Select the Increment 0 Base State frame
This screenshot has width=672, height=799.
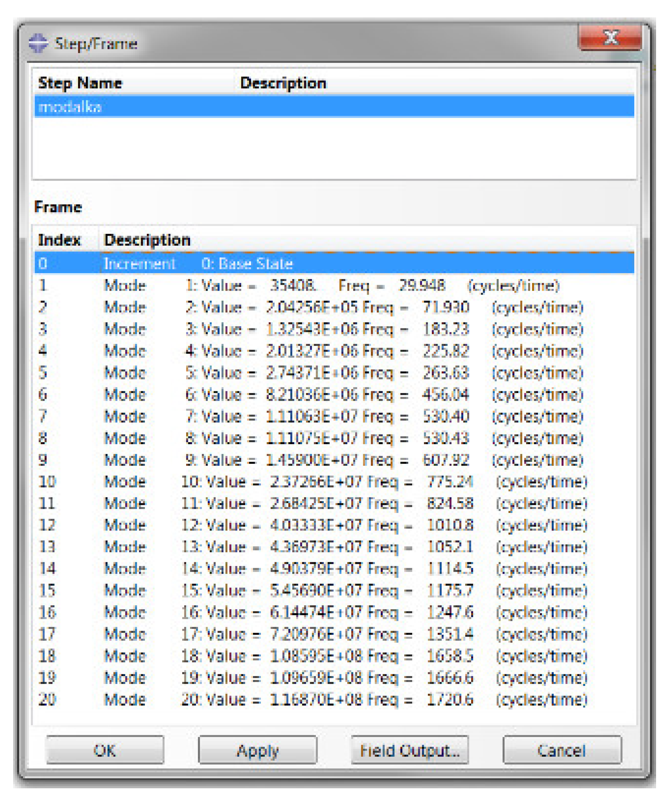pos(334,264)
